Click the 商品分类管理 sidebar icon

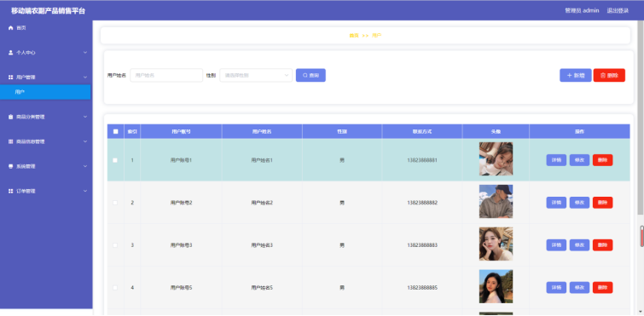[x=11, y=117]
